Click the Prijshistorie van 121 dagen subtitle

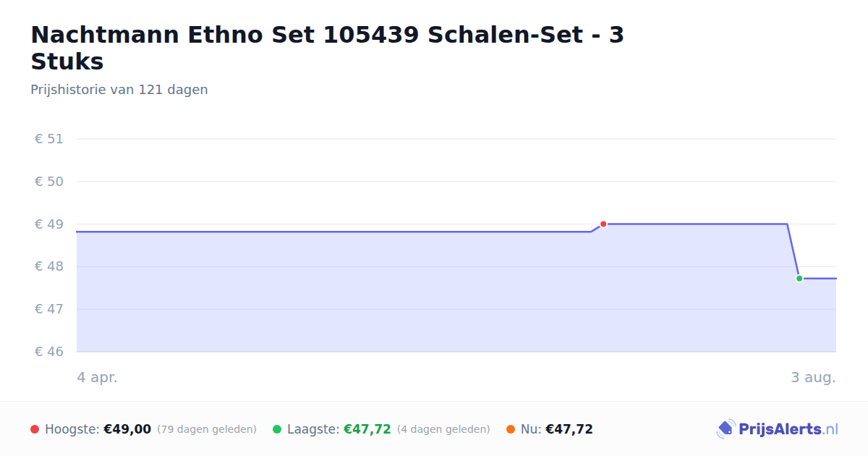pos(119,90)
